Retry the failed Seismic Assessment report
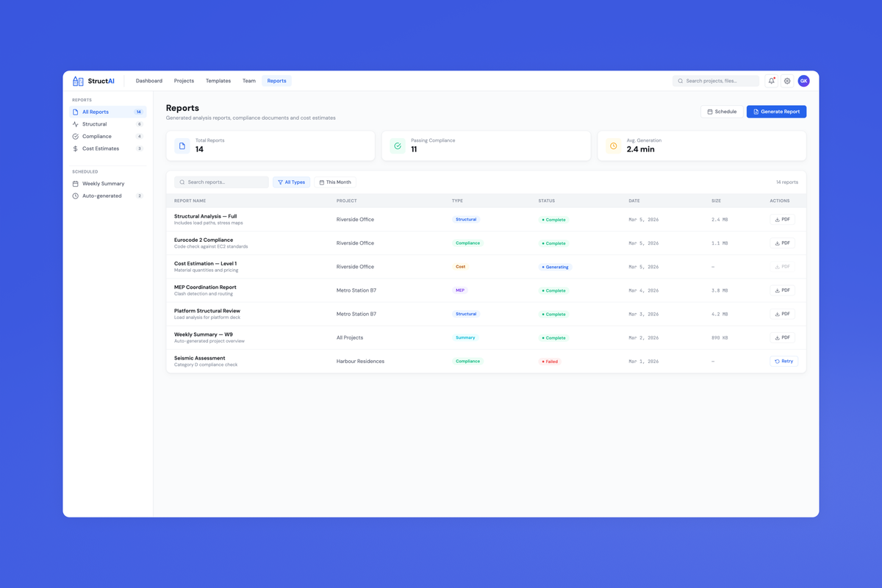 (x=783, y=361)
